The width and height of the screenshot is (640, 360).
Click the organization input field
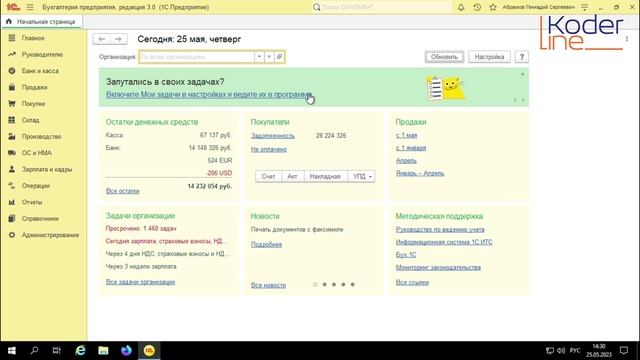pyautogui.click(x=197, y=57)
